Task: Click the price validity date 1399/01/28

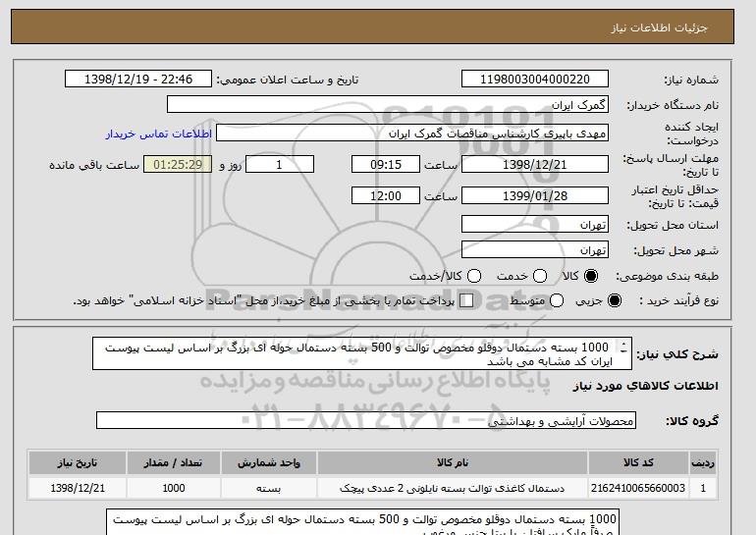Action: pos(535,195)
